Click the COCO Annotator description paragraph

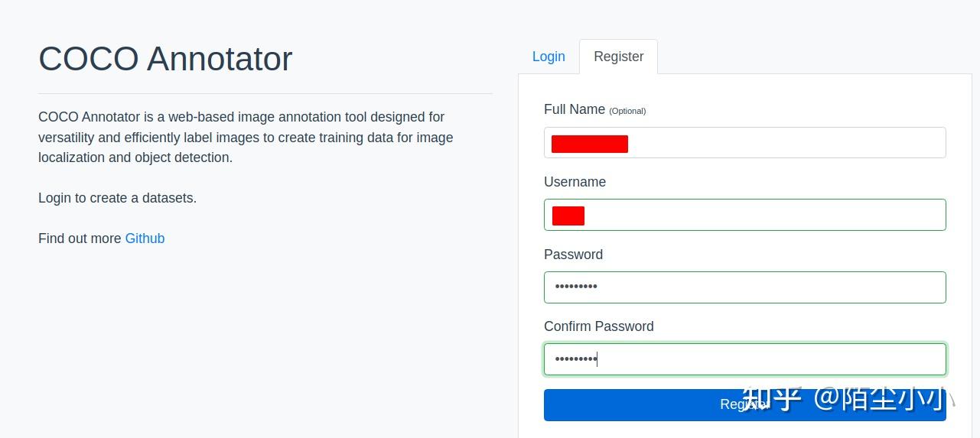pyautogui.click(x=245, y=138)
